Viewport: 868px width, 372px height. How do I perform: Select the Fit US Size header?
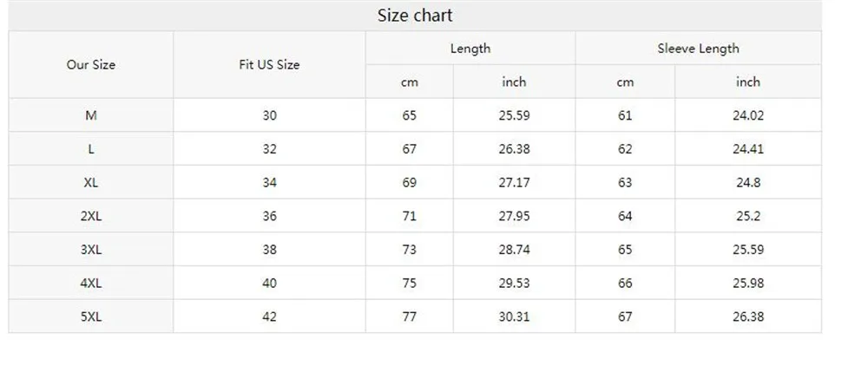pyautogui.click(x=269, y=65)
